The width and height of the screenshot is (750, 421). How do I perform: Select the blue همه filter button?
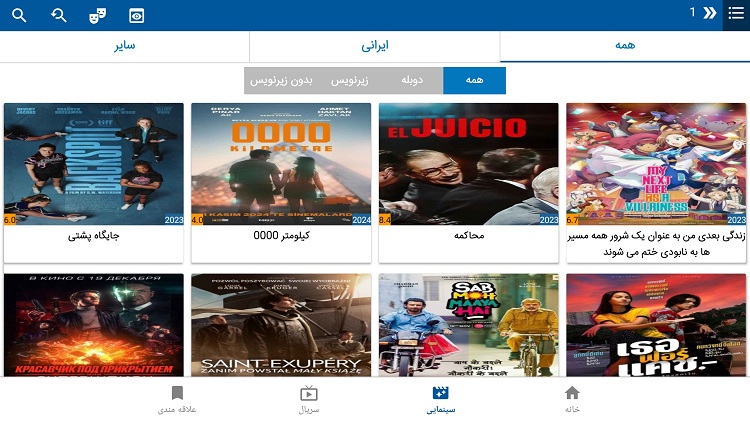pos(474,80)
